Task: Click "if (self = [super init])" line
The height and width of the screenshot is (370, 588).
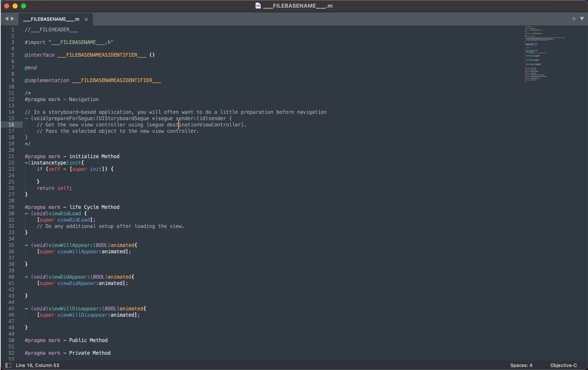Action: coord(75,169)
